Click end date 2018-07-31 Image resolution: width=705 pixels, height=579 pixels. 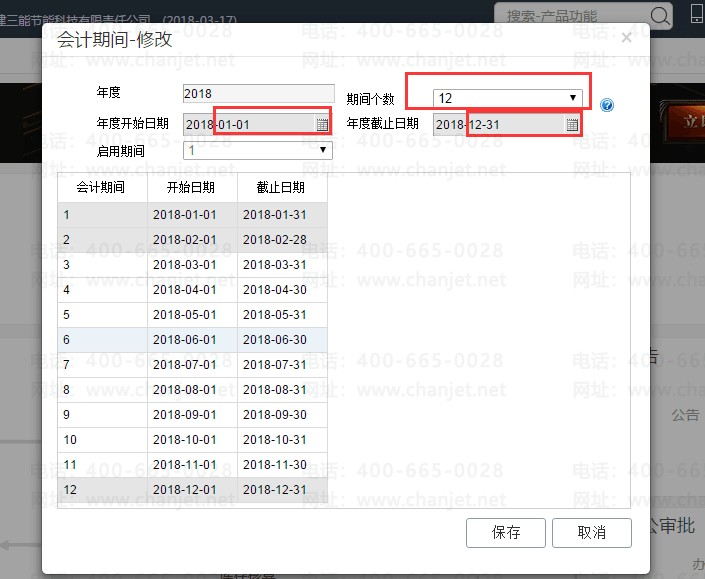click(282, 365)
